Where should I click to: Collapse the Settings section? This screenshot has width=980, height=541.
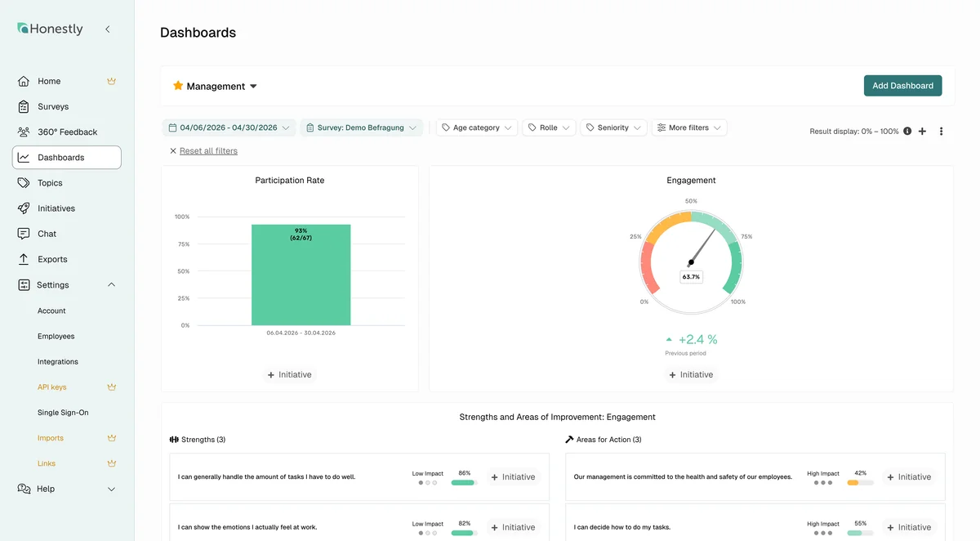pos(112,285)
